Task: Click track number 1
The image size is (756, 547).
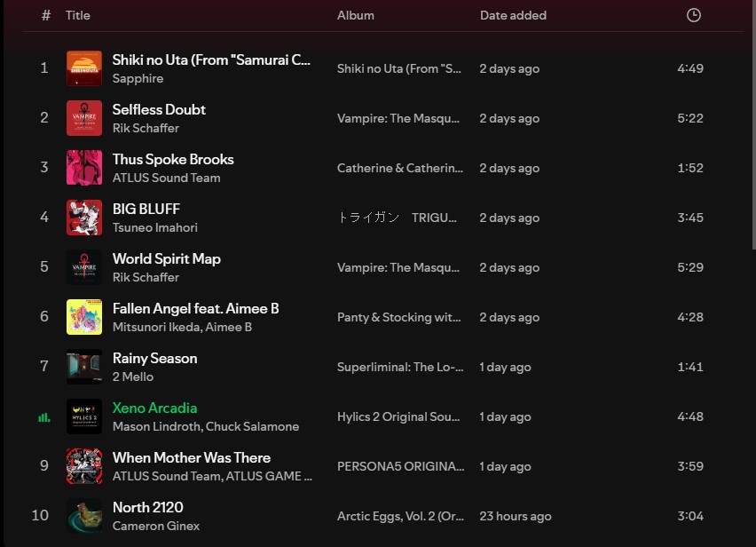Action: click(x=43, y=67)
